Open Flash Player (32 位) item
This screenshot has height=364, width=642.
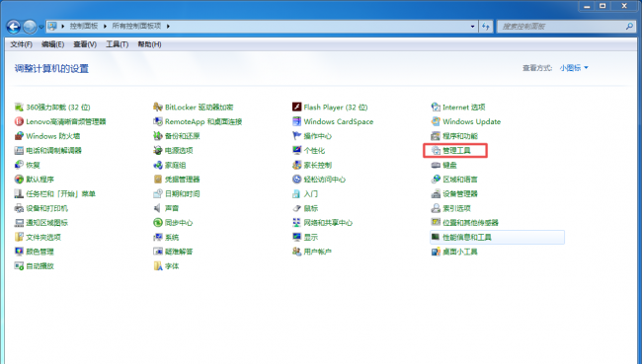point(330,108)
